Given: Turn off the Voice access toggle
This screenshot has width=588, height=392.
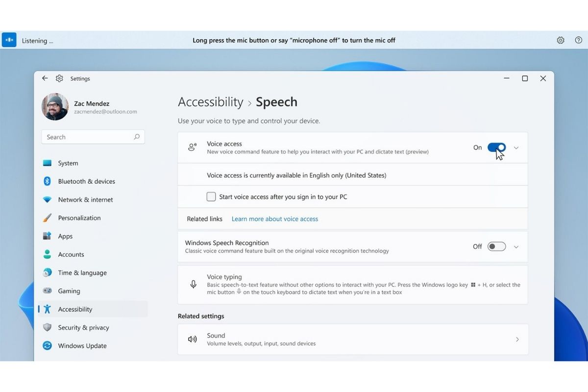Looking at the screenshot, I should point(497,147).
